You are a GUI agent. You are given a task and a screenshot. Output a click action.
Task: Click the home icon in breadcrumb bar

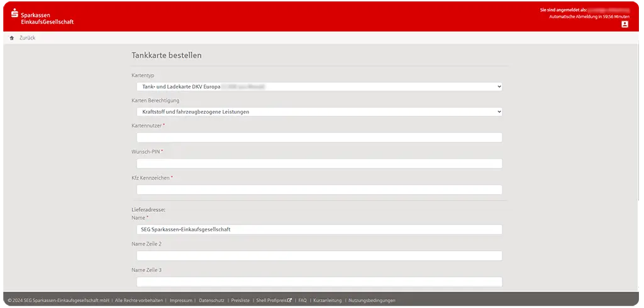(12, 38)
